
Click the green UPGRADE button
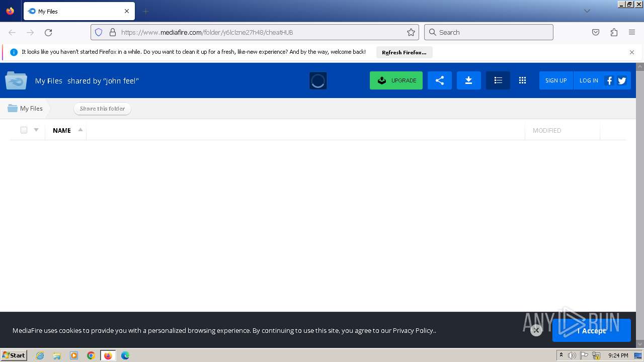(x=396, y=80)
